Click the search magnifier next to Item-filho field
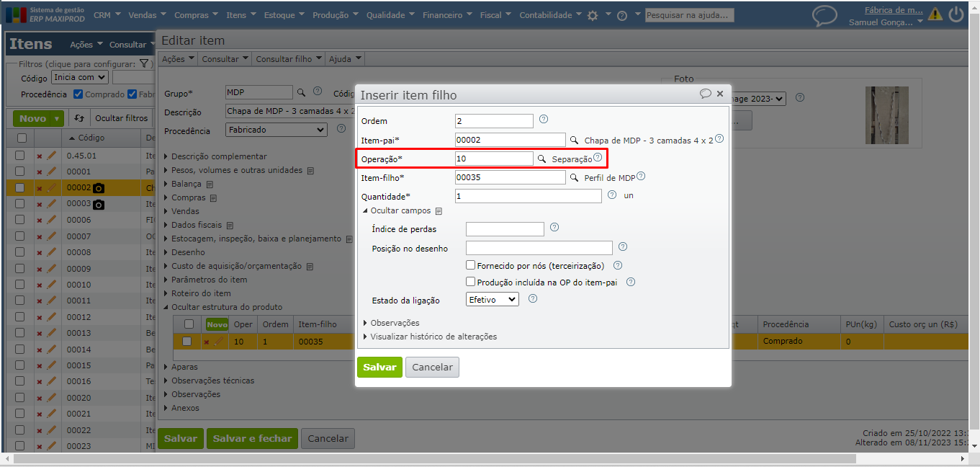Image resolution: width=980 pixels, height=467 pixels. (x=575, y=177)
